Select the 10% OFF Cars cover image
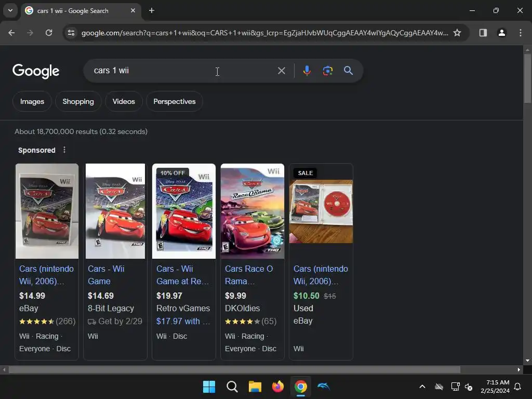This screenshot has width=532, height=399. [184, 211]
